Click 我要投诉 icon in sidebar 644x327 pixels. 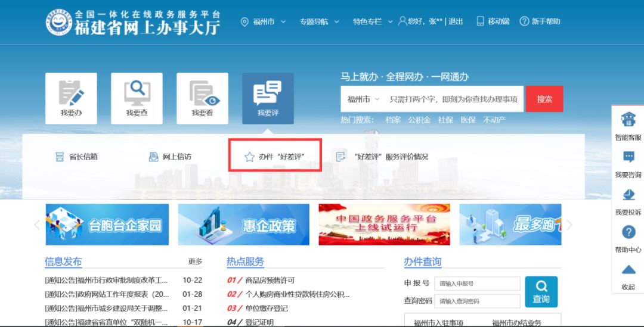click(628, 195)
